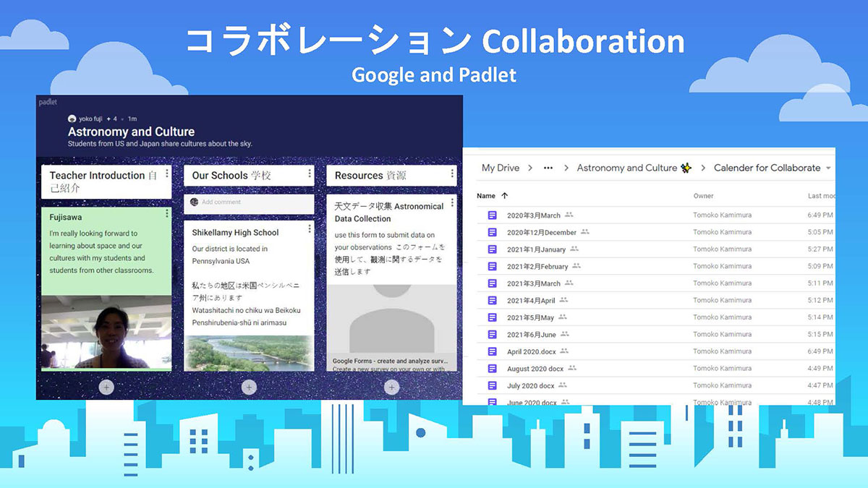Image resolution: width=868 pixels, height=488 pixels.
Task: Open the 2020年3月March document
Action: 534,215
